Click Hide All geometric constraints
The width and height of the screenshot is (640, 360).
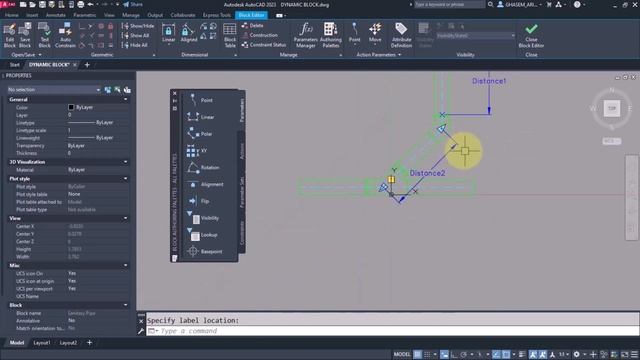[x=135, y=45]
